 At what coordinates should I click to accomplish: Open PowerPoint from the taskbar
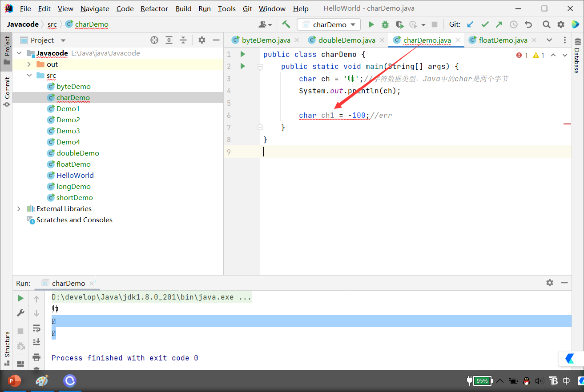(15, 381)
